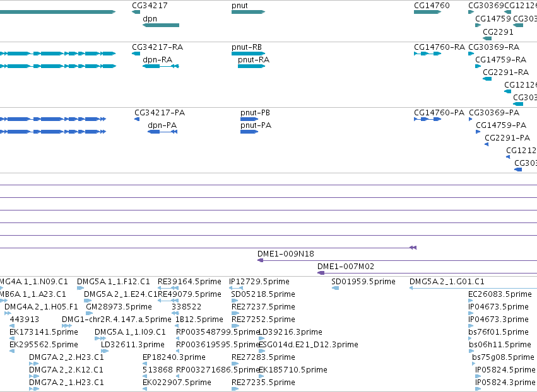This screenshot has width=537, height=392.
Task: Select the DMG5A.1_1.F12.C1 label
Action: click(114, 282)
